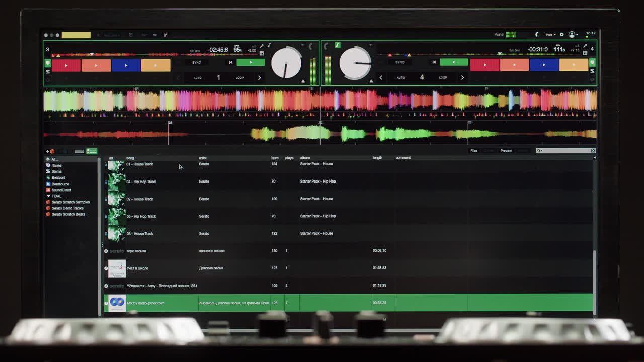Enable SYNC on the left deck
This screenshot has width=644, height=362.
point(196,62)
